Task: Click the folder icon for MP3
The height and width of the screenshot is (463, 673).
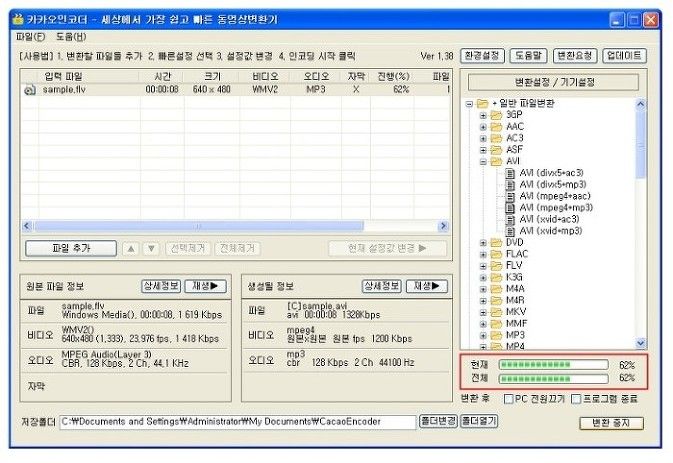Action: click(496, 335)
